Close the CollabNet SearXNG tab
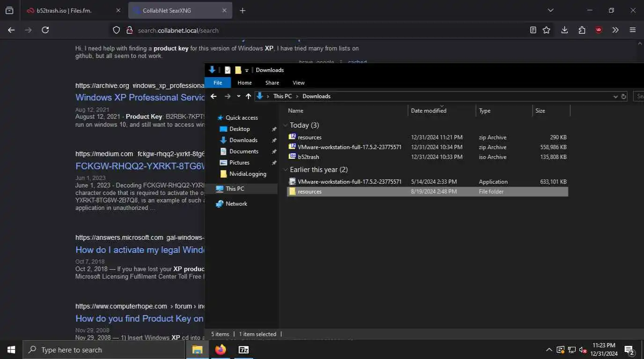This screenshot has height=359, width=644. 224,10
